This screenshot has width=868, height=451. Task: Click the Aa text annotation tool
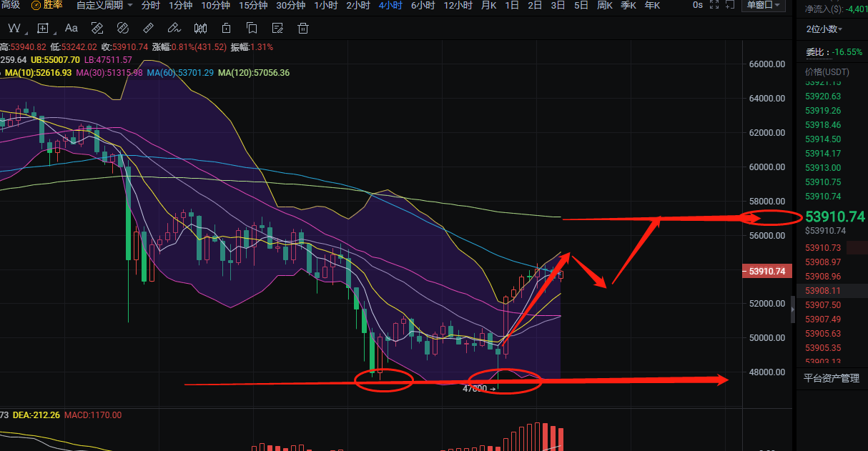71,29
